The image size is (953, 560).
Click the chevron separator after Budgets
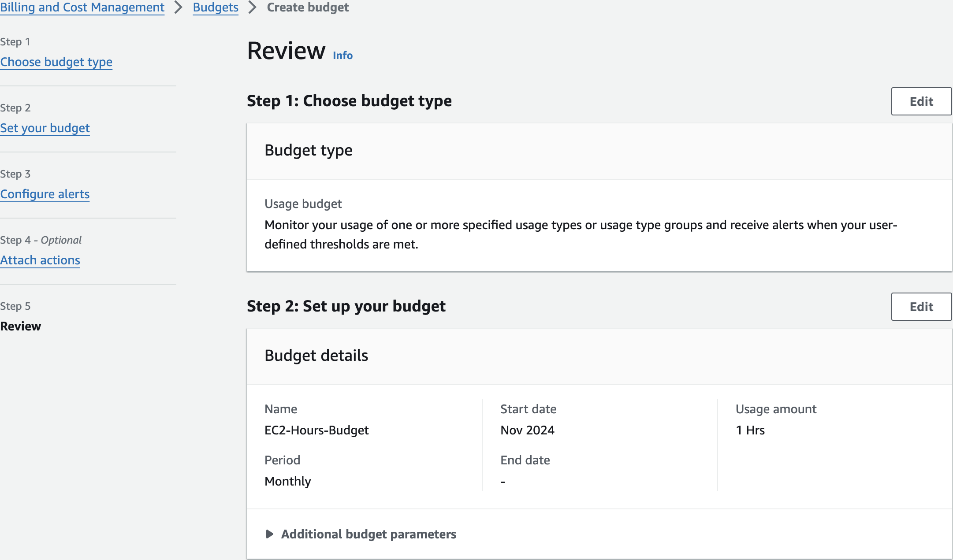253,7
